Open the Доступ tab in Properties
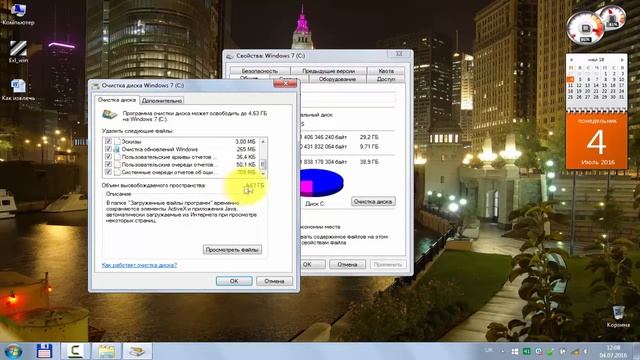640x360 pixels. click(x=386, y=79)
